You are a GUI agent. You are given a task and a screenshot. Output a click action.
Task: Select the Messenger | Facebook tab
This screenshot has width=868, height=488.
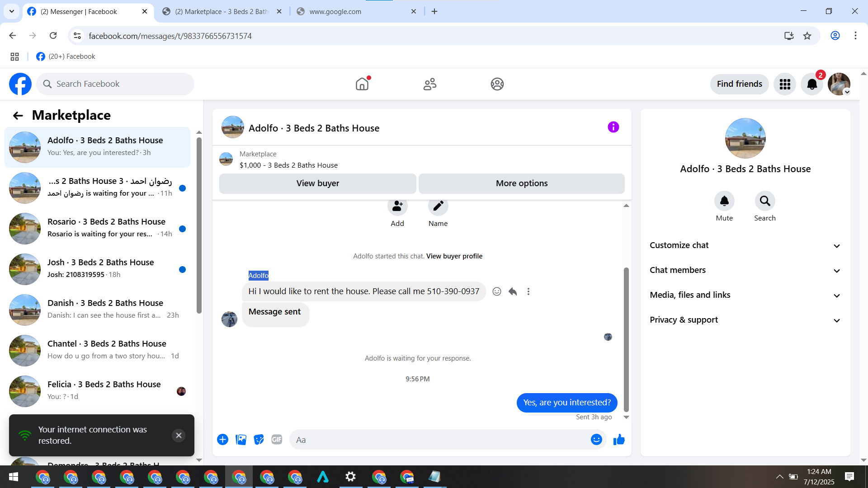coord(87,12)
